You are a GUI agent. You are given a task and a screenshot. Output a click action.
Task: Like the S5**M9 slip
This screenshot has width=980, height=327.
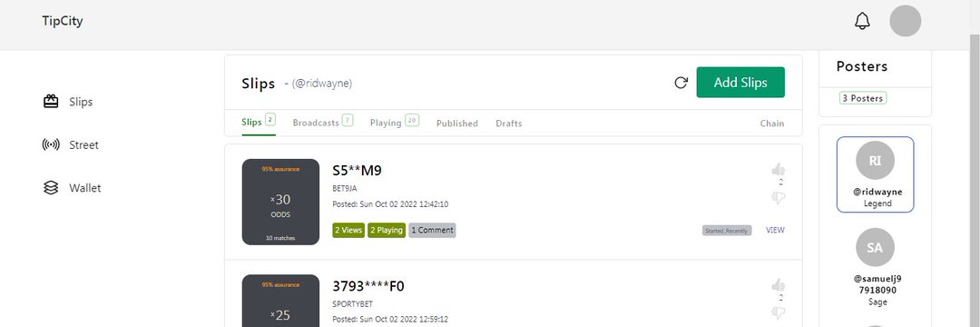click(x=779, y=170)
